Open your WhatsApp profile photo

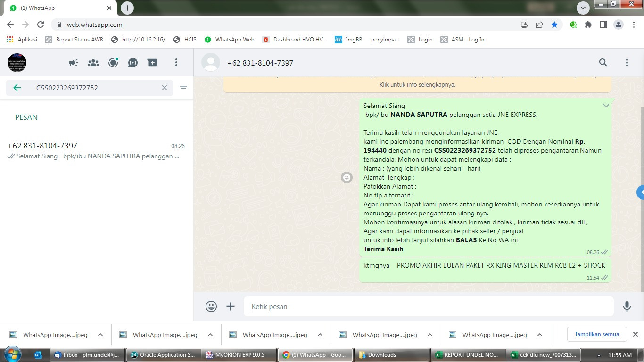pos(17,62)
